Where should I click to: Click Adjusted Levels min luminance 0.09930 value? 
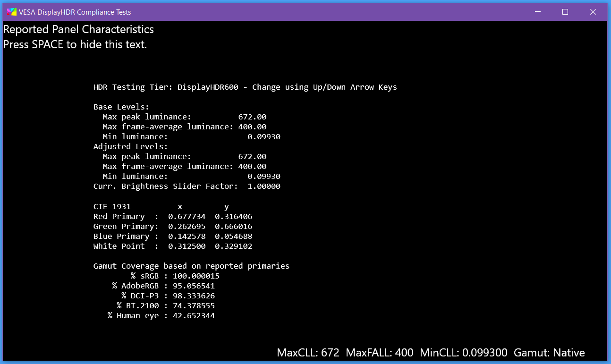pos(264,177)
